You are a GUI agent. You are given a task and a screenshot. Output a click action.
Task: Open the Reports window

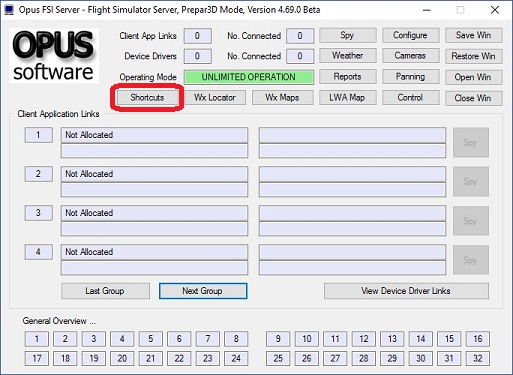click(347, 77)
